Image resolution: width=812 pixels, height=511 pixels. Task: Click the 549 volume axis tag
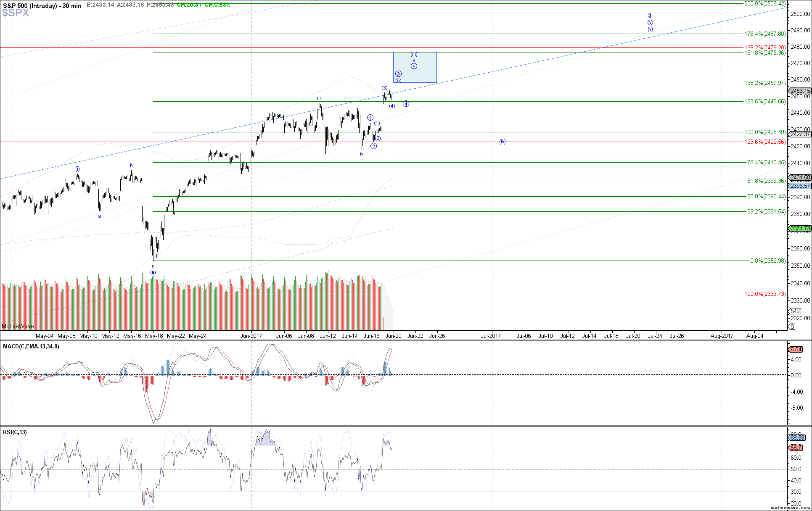click(x=795, y=311)
